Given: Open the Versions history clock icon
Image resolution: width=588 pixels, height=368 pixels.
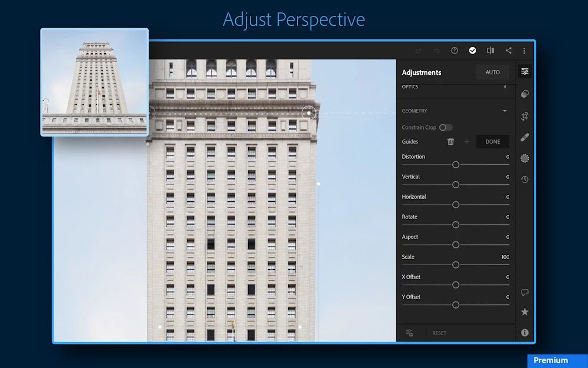Looking at the screenshot, I should pyautogui.click(x=524, y=180).
